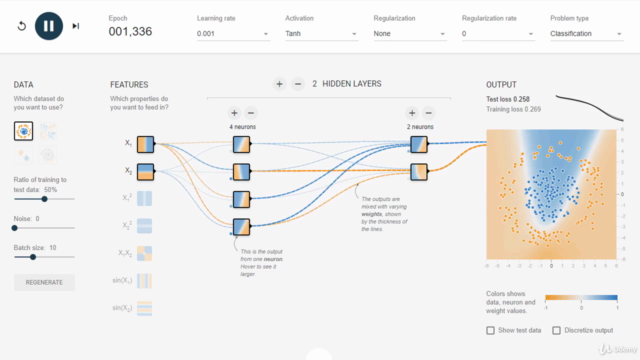Enable the X1X2 product feature
640x360 pixels.
point(144,253)
